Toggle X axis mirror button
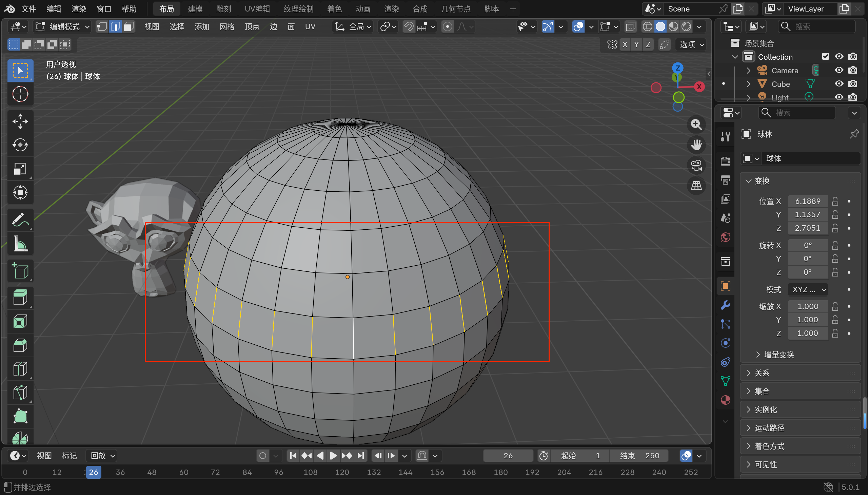 tap(625, 44)
